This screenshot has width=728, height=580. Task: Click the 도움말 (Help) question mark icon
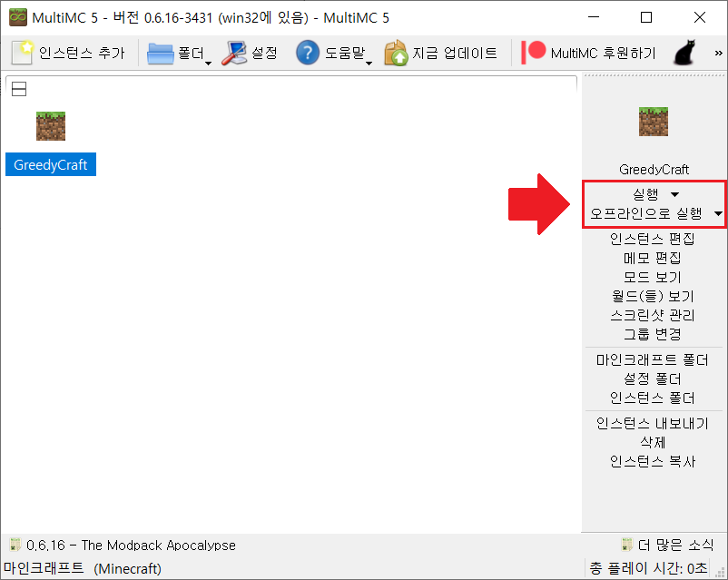(x=308, y=53)
